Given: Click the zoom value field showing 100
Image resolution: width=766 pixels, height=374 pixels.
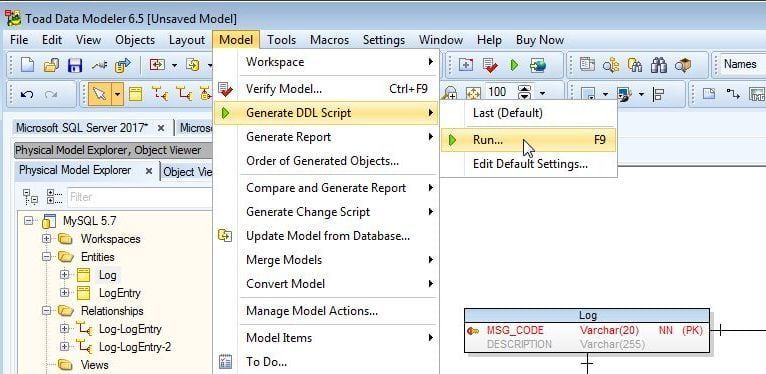Looking at the screenshot, I should coord(500,93).
